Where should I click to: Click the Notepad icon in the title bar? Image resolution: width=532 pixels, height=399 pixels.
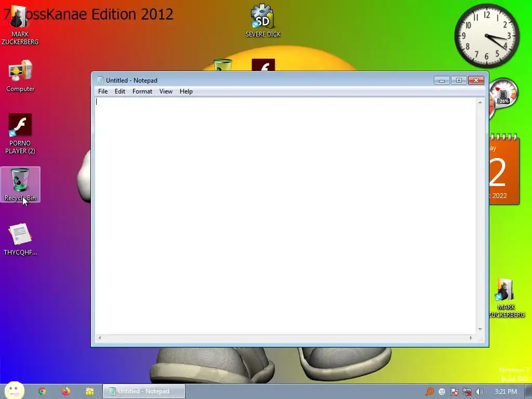click(x=100, y=80)
